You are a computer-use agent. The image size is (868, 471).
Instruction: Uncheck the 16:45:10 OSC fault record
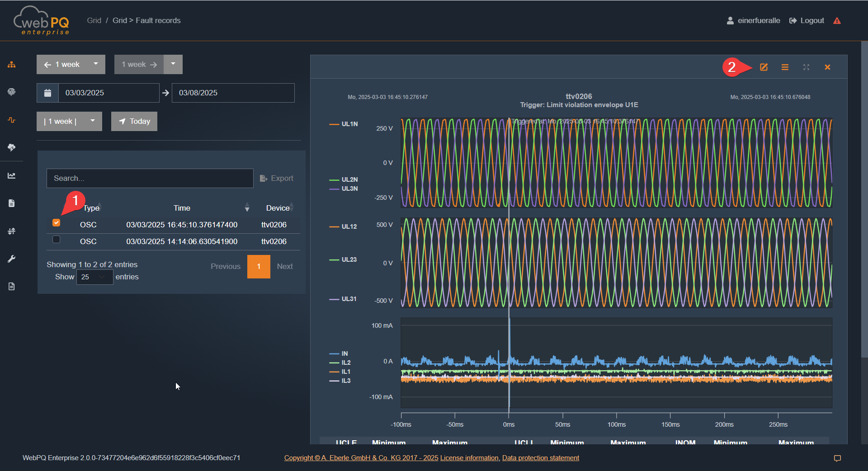[57, 223]
